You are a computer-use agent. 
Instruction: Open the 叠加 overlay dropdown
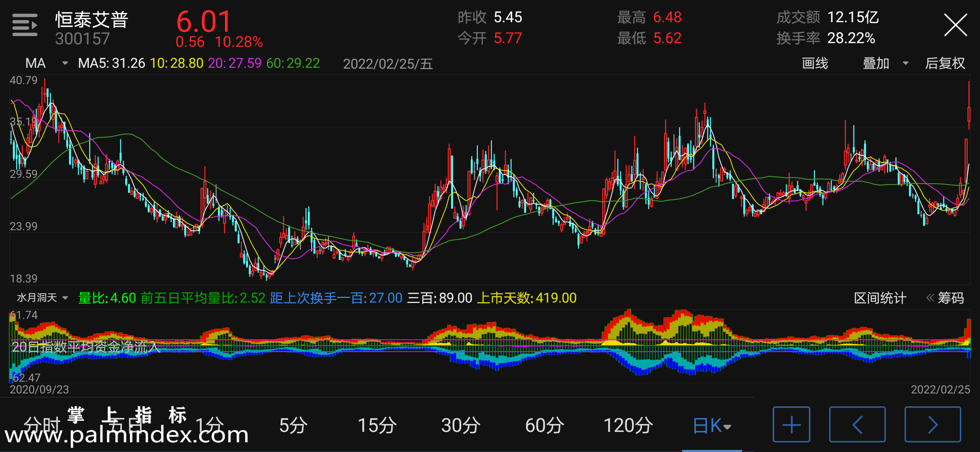pyautogui.click(x=885, y=63)
